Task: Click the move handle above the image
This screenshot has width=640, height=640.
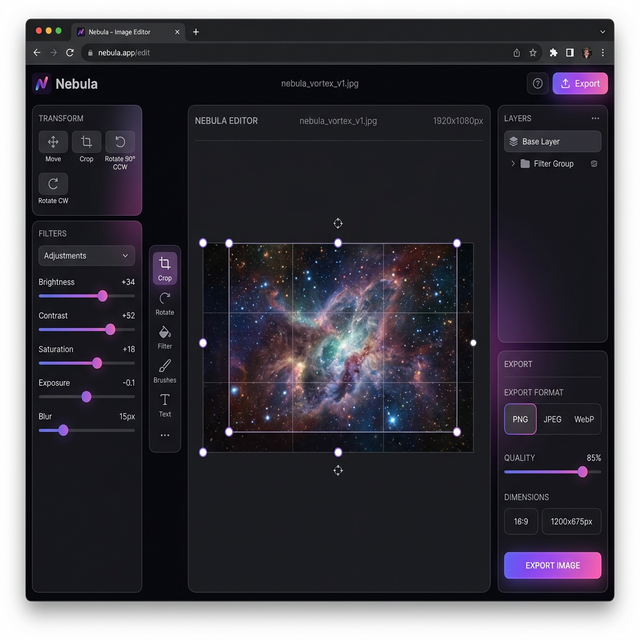Action: coord(338,223)
